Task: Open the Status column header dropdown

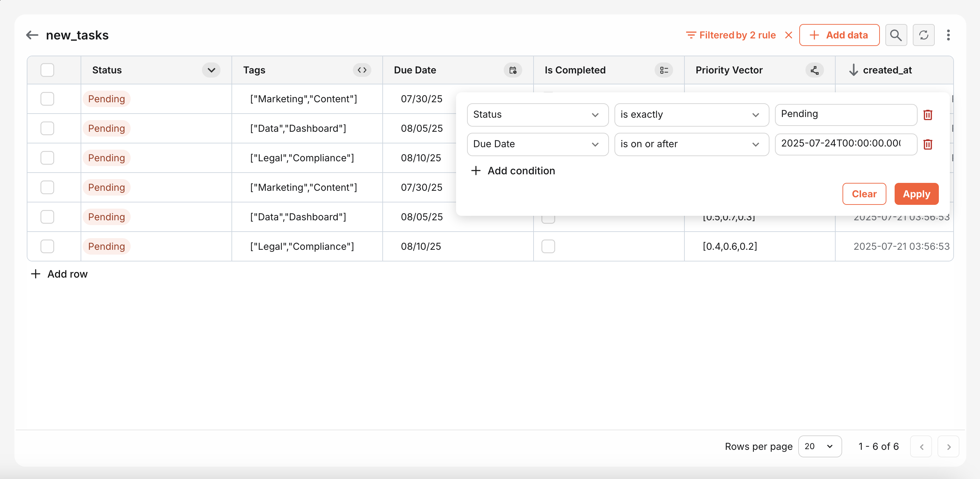Action: (211, 70)
